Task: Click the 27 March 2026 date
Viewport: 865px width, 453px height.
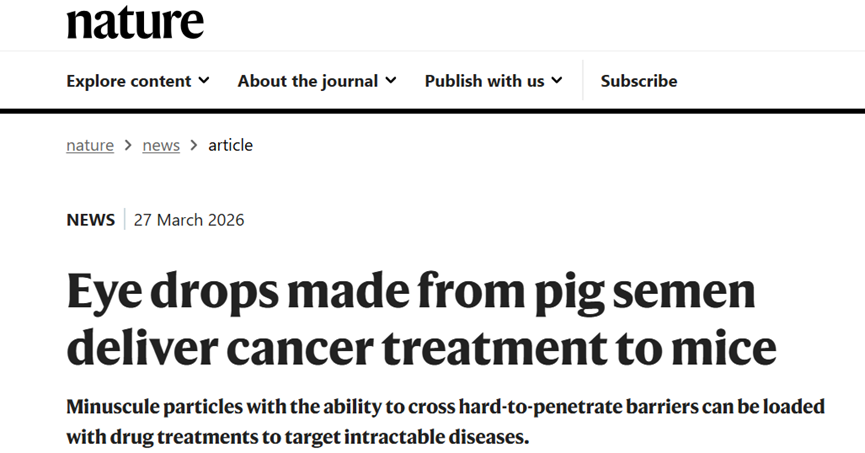Action: click(x=189, y=220)
